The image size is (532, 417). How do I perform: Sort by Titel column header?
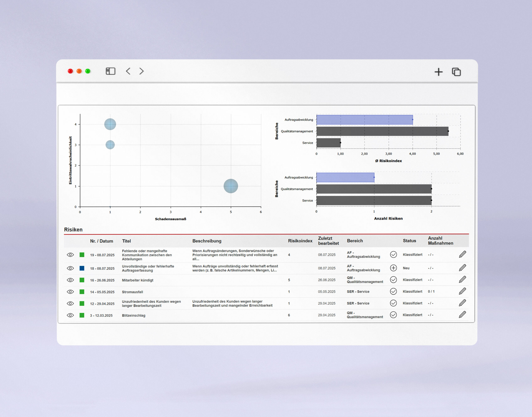[127, 241]
